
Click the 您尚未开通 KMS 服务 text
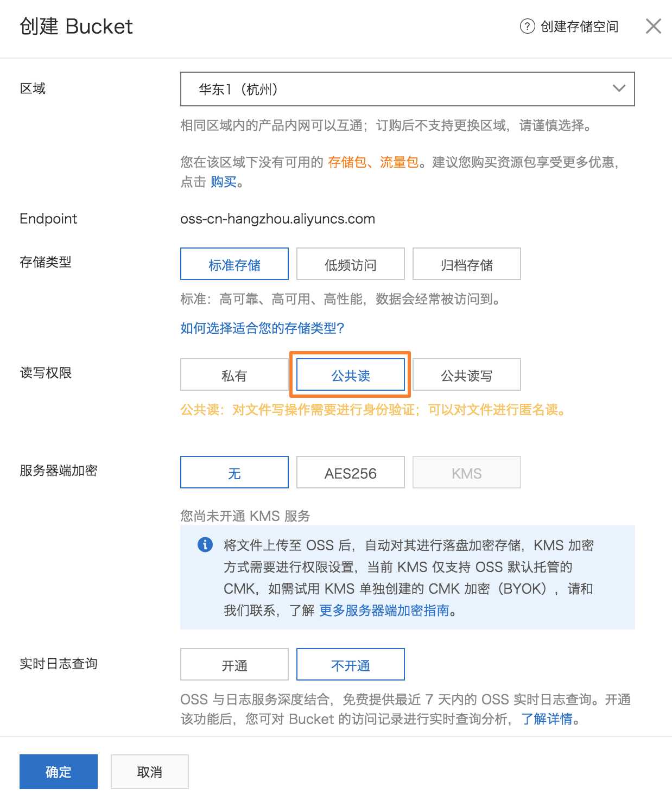[245, 516]
